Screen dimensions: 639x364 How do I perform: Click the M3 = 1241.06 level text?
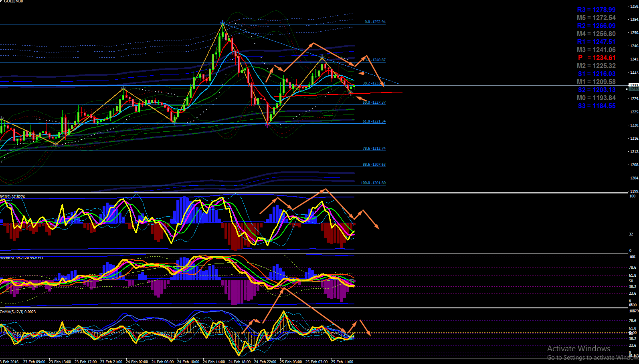pyautogui.click(x=596, y=50)
